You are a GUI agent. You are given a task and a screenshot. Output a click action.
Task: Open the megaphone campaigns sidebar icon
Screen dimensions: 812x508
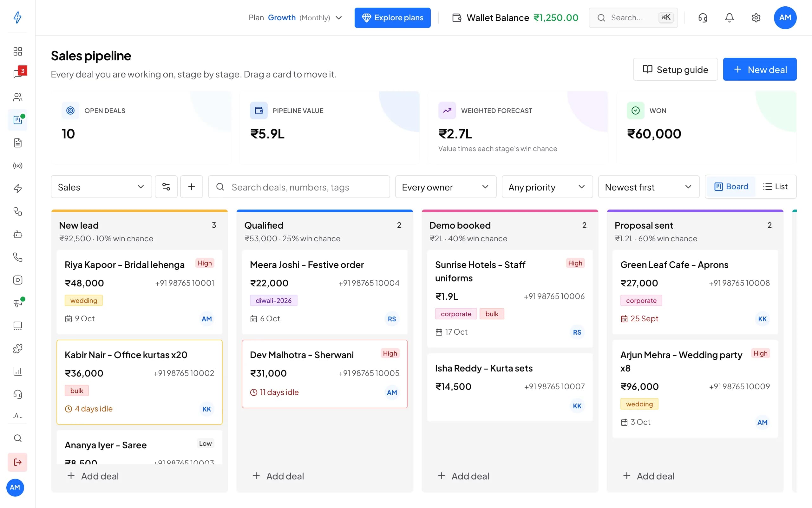pos(17,303)
